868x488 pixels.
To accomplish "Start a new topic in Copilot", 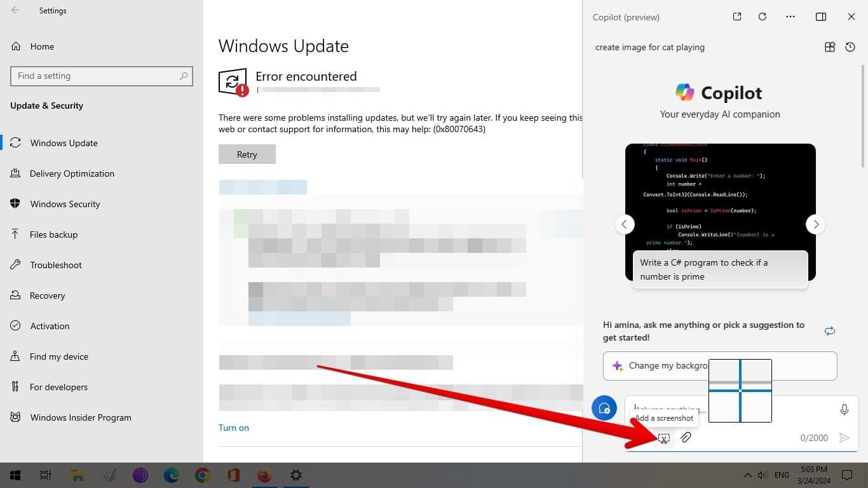I will click(x=604, y=408).
